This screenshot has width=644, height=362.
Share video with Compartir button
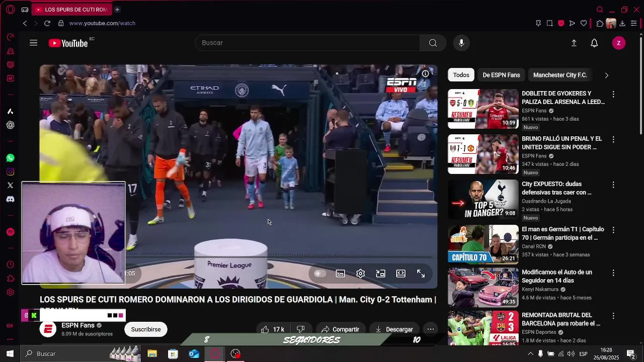click(x=340, y=329)
